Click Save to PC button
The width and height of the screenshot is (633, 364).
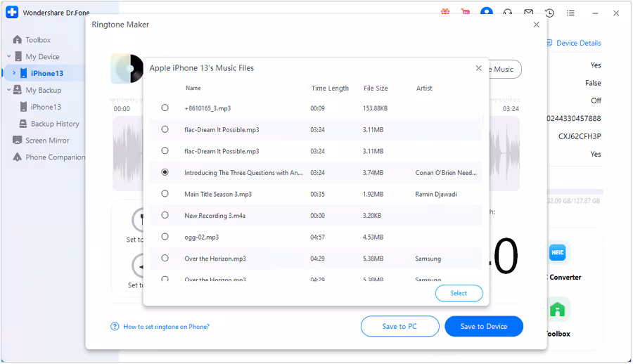point(399,326)
